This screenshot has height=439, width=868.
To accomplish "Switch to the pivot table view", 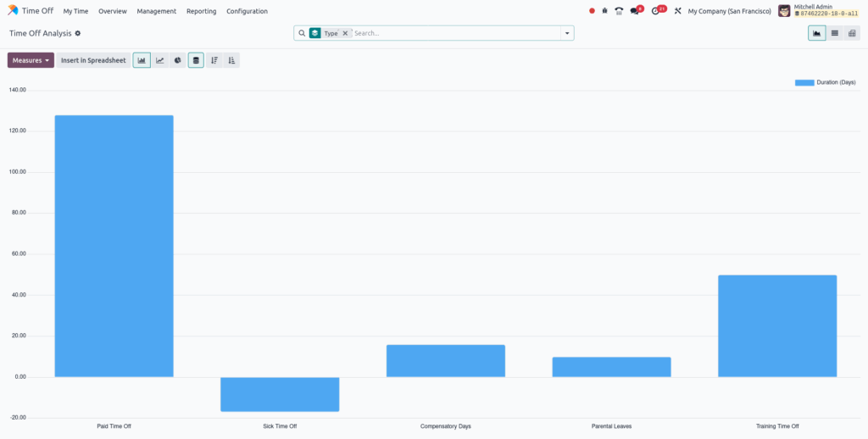I will tap(852, 33).
